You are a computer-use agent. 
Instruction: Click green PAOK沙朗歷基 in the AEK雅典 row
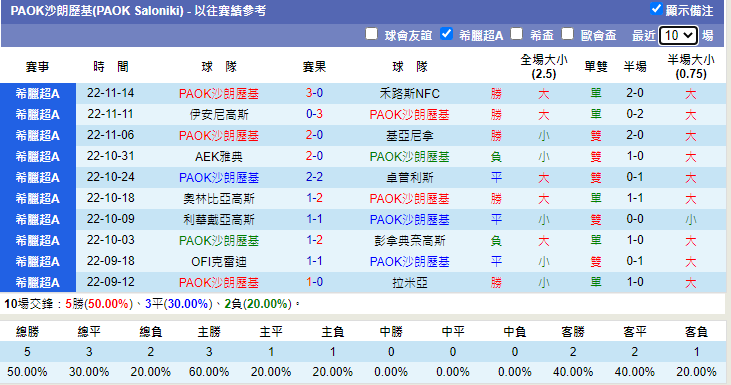[x=409, y=157]
